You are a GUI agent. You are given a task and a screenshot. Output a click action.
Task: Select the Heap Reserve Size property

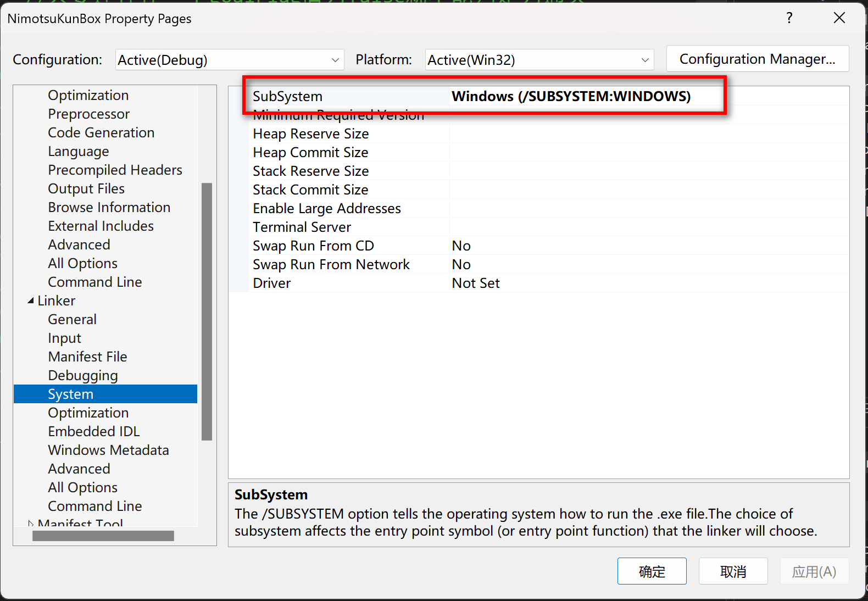pos(310,133)
